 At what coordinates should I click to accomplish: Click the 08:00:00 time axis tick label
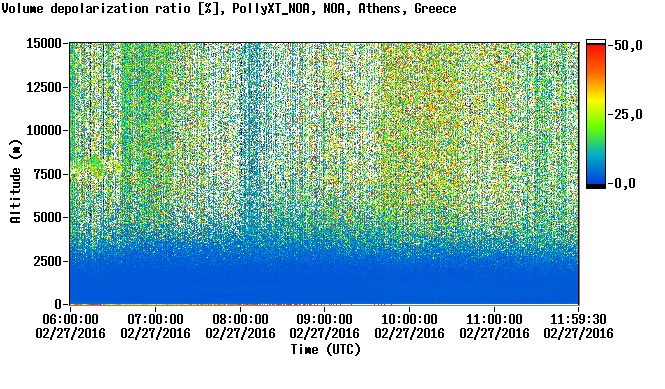click(x=240, y=319)
